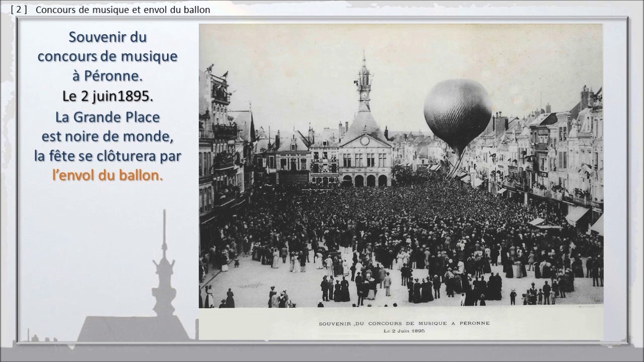Click the line "à Péronne."
Image resolution: width=644 pixels, height=362 pixels.
(108, 76)
